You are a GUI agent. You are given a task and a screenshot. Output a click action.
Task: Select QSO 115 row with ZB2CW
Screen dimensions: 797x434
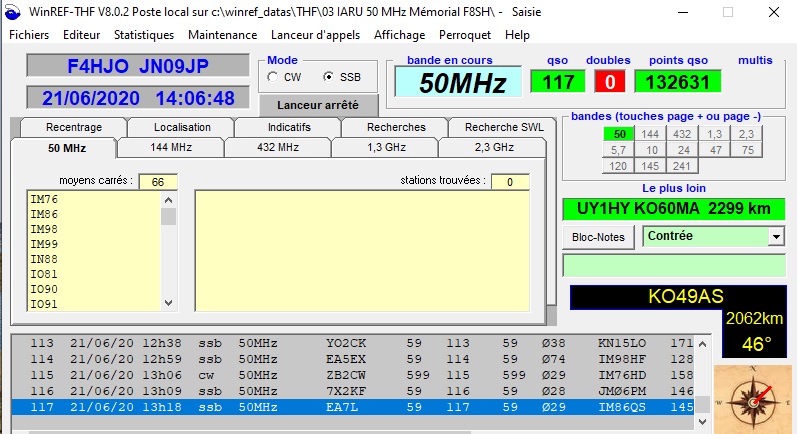click(353, 375)
